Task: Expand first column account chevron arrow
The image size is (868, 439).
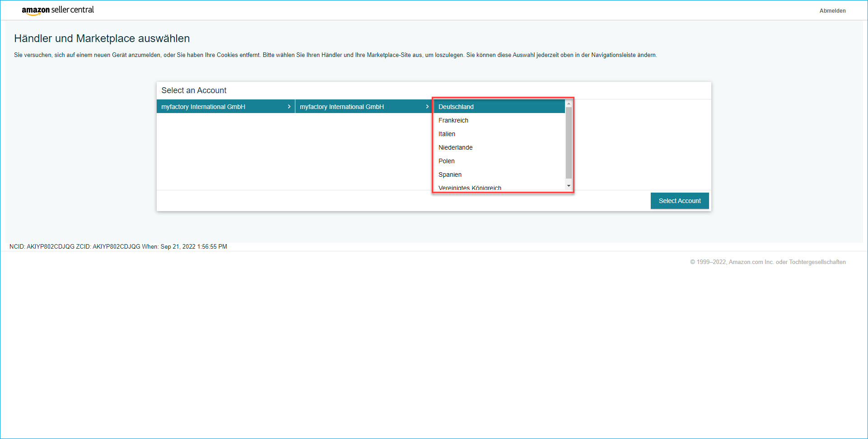Action: [289, 107]
